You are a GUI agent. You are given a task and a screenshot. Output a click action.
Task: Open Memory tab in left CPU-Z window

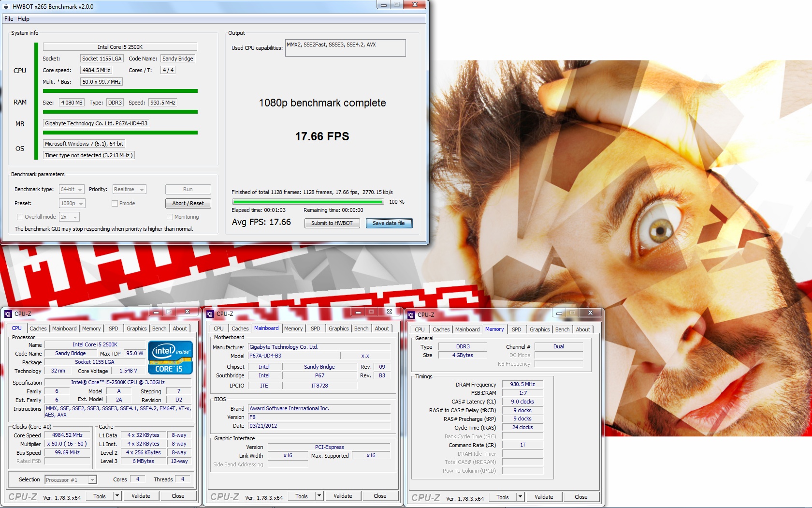pyautogui.click(x=91, y=329)
